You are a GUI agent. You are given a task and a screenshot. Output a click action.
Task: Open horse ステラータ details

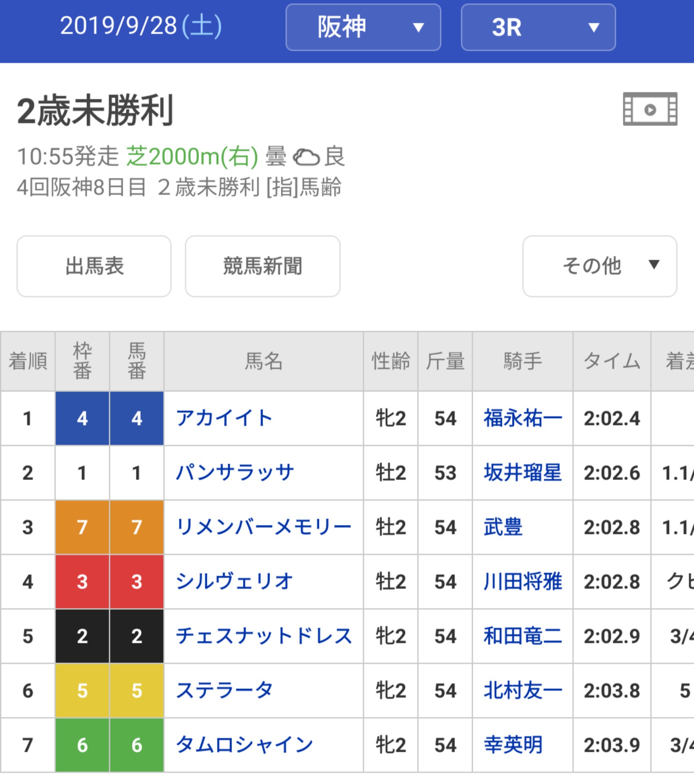click(x=224, y=691)
